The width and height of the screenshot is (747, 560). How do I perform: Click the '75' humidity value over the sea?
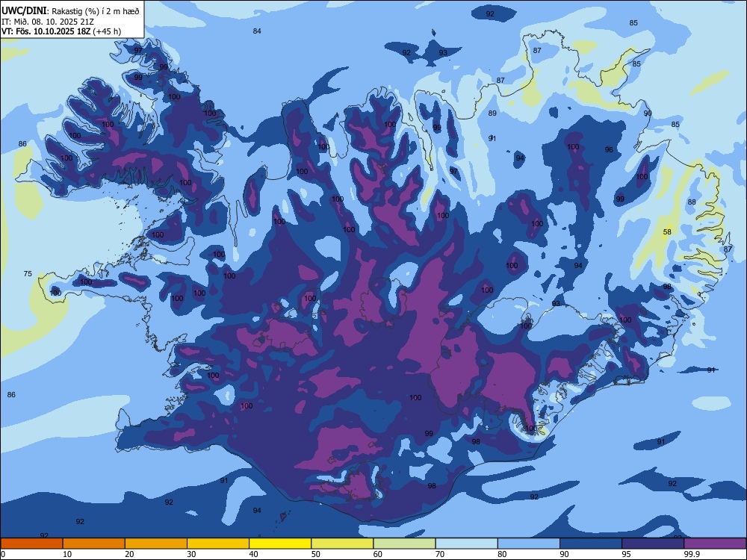(28, 273)
